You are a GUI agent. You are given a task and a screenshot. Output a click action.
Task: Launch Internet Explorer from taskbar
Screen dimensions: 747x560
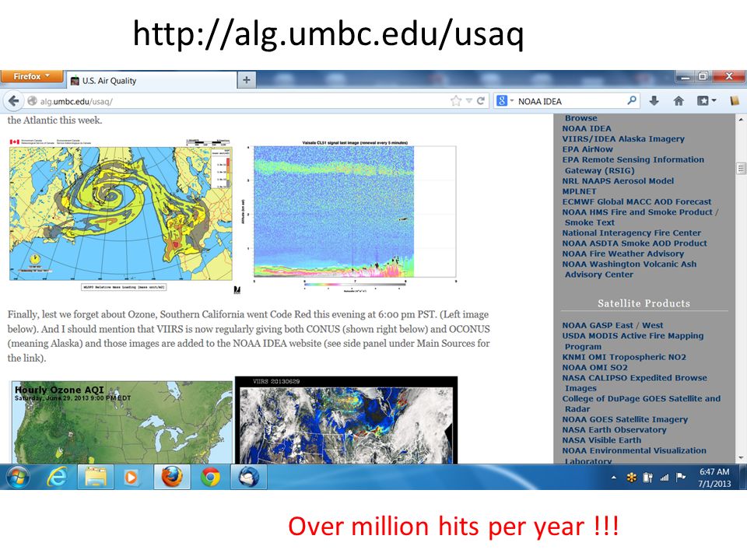pos(57,477)
